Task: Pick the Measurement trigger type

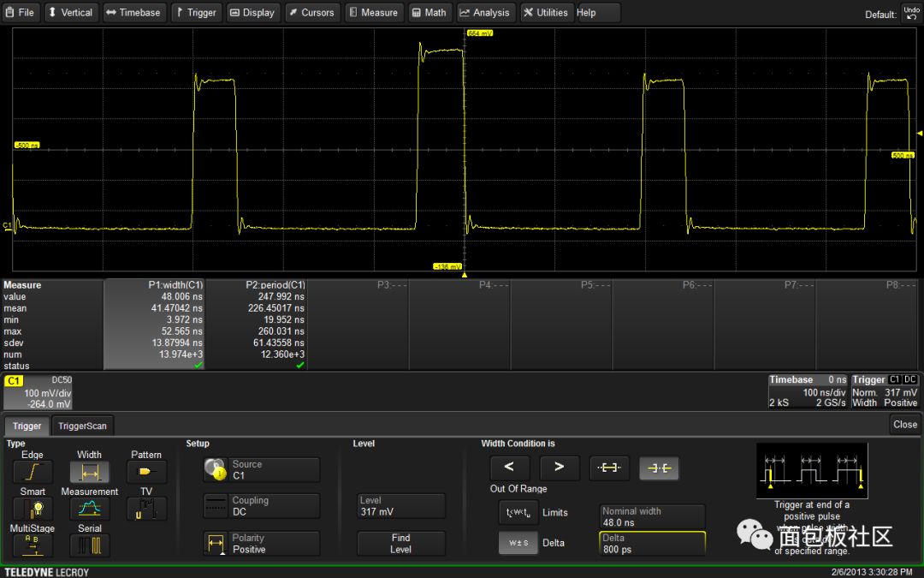Action: (x=89, y=509)
